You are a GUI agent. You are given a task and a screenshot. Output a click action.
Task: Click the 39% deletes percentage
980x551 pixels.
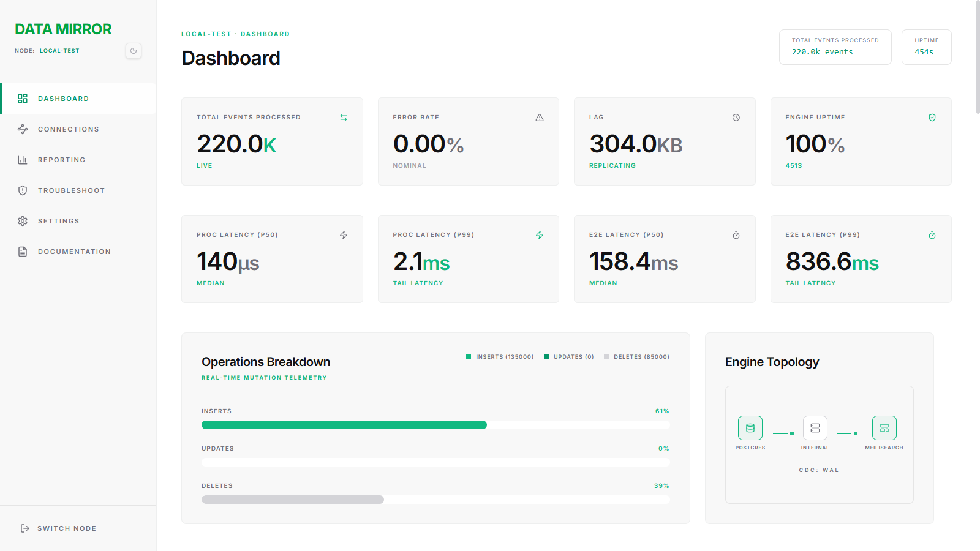[x=661, y=486]
